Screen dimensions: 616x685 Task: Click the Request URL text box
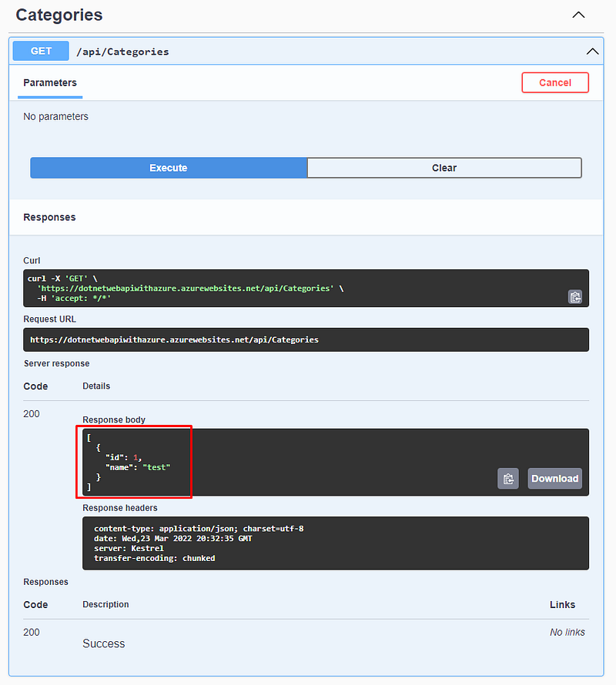[x=306, y=339]
